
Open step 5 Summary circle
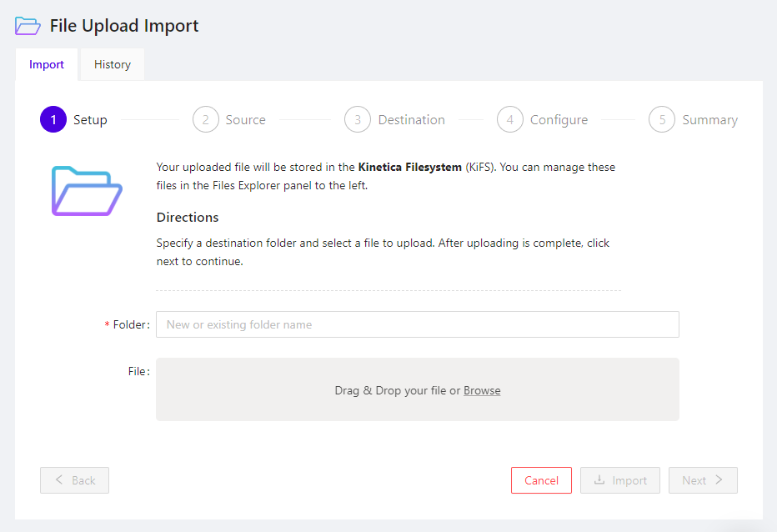coord(662,119)
